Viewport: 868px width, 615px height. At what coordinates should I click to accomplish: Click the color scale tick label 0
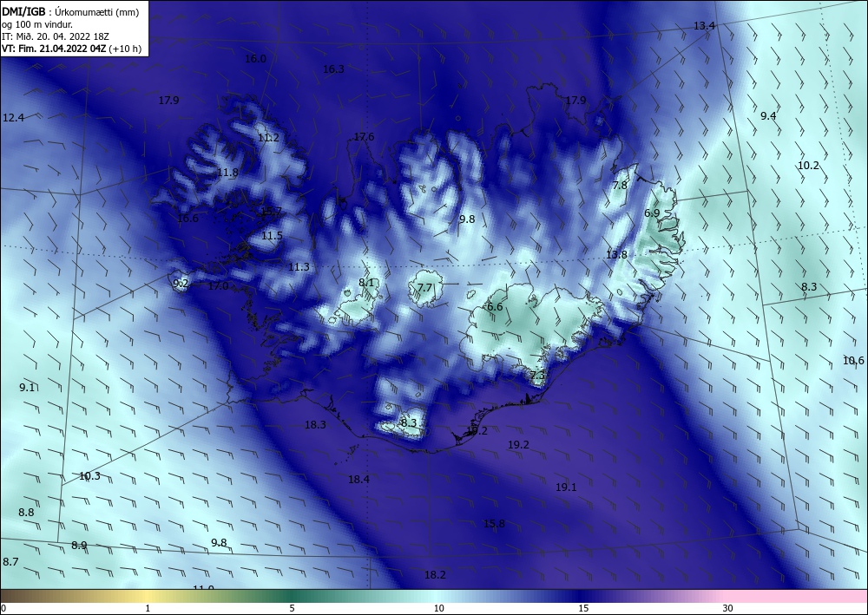click(x=3, y=609)
